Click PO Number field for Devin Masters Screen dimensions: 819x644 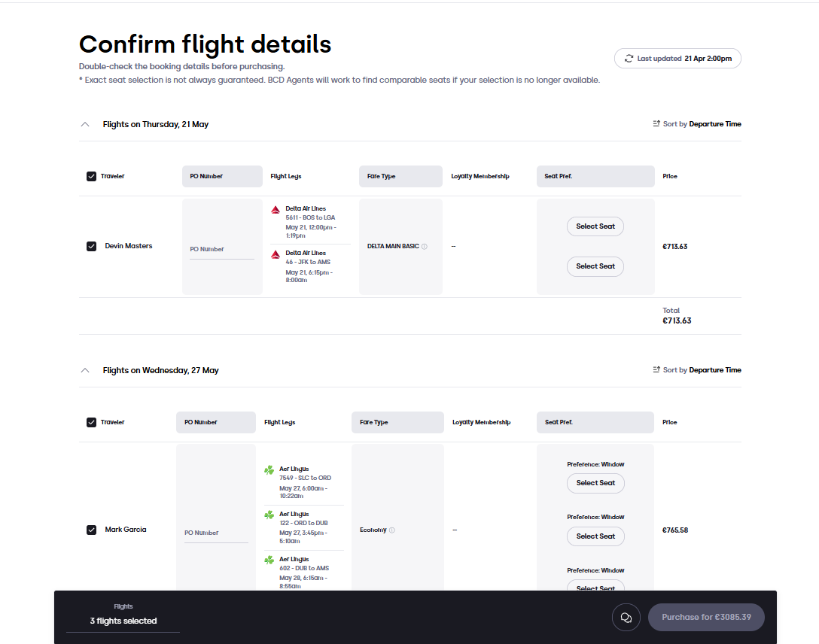(222, 250)
